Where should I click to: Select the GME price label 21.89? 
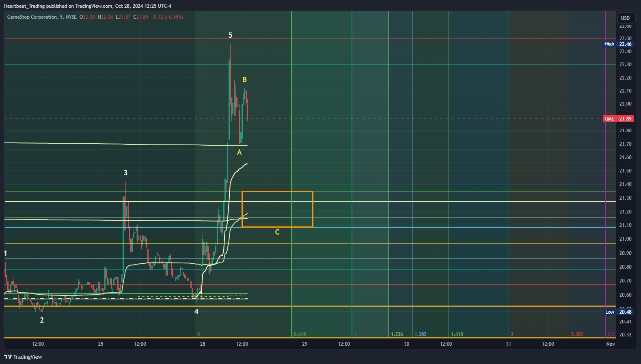(618, 119)
